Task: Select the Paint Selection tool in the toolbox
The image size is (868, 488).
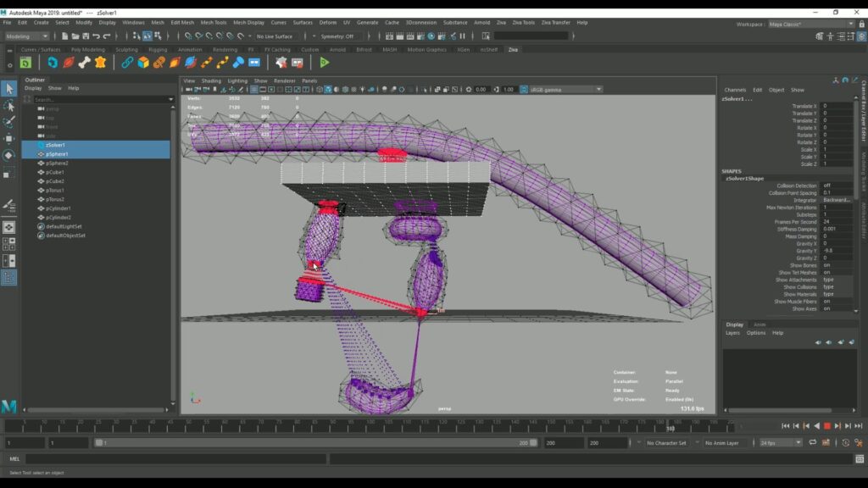Action: pyautogui.click(x=8, y=122)
